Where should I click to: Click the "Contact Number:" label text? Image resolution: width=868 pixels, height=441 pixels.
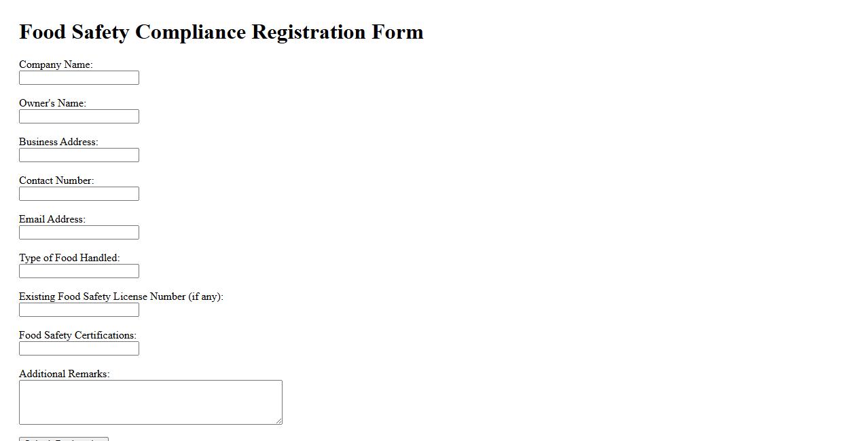click(56, 180)
